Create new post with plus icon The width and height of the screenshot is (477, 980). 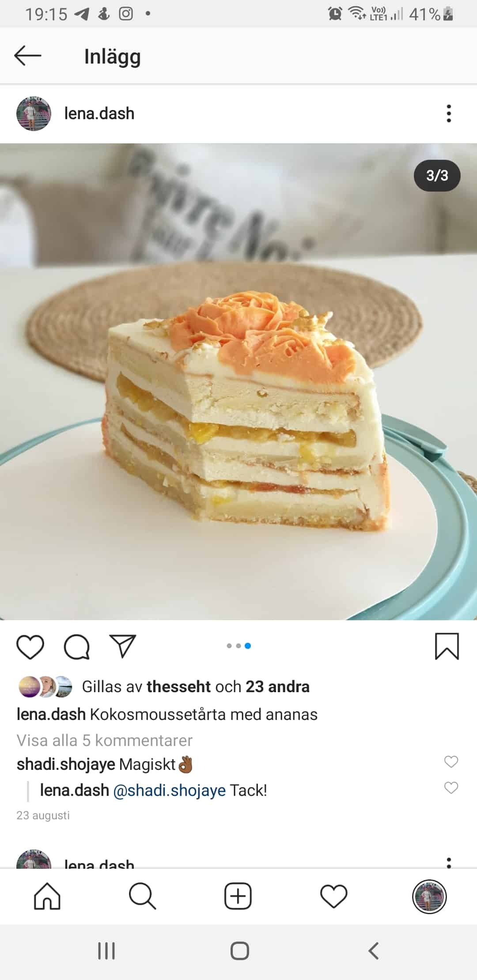click(238, 896)
